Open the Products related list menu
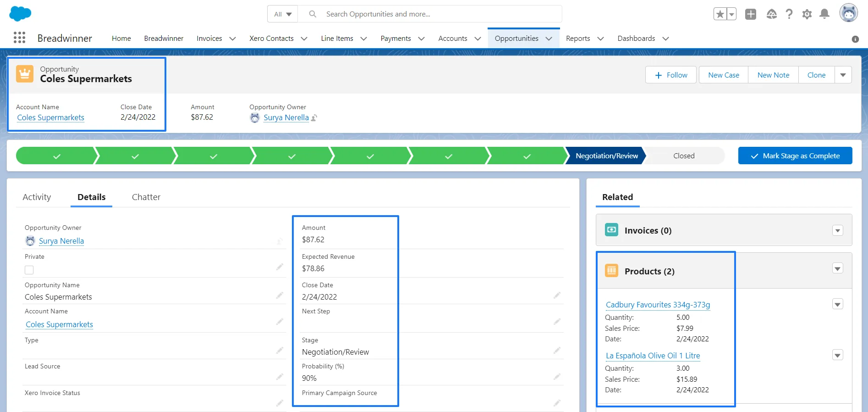The image size is (868, 412). pyautogui.click(x=838, y=268)
